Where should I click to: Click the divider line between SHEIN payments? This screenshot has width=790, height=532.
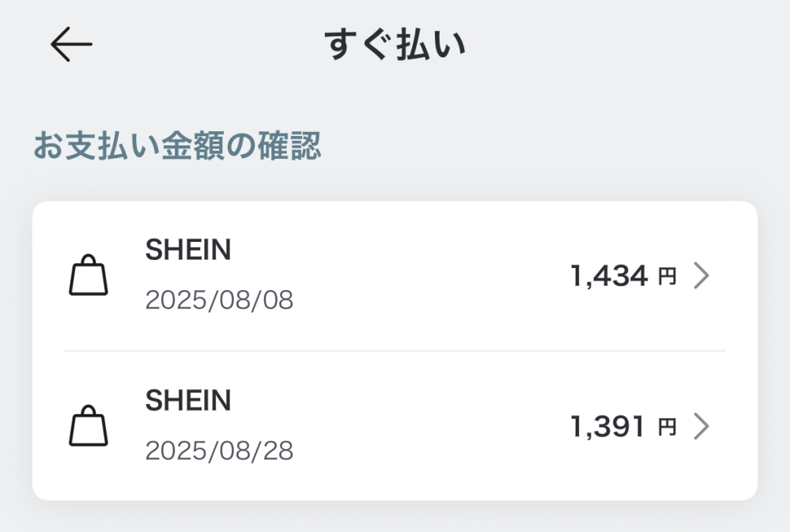point(395,350)
